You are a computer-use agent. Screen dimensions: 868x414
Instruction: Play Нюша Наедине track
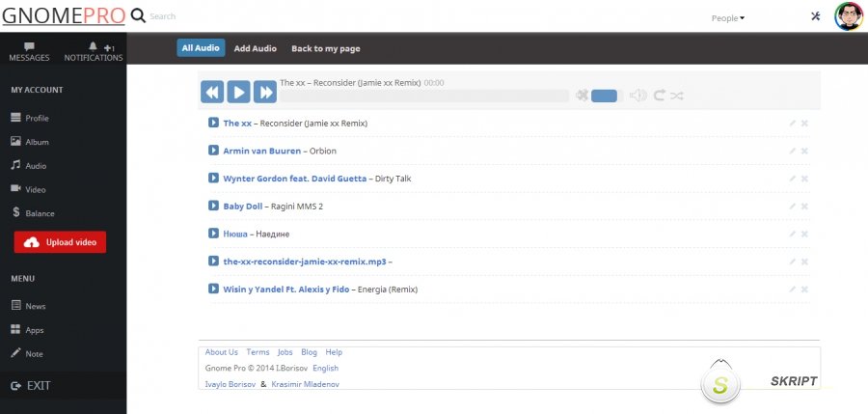tap(213, 234)
